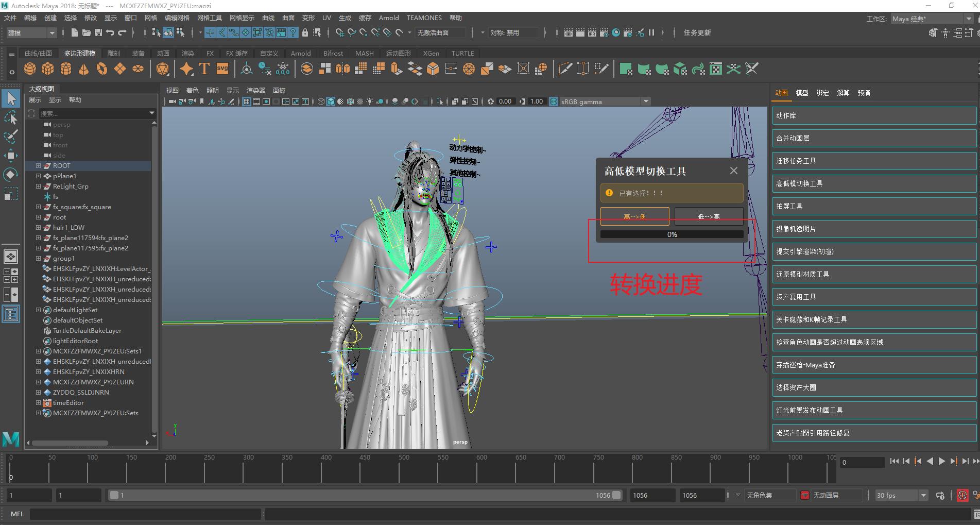Click the 高-->低 conversion button
This screenshot has width=980, height=525.
click(x=634, y=216)
